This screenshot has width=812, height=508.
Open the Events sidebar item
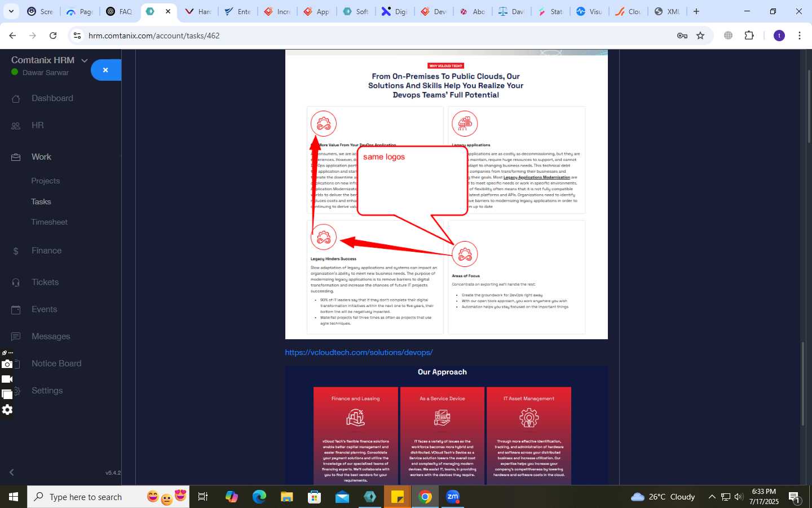[44, 309]
